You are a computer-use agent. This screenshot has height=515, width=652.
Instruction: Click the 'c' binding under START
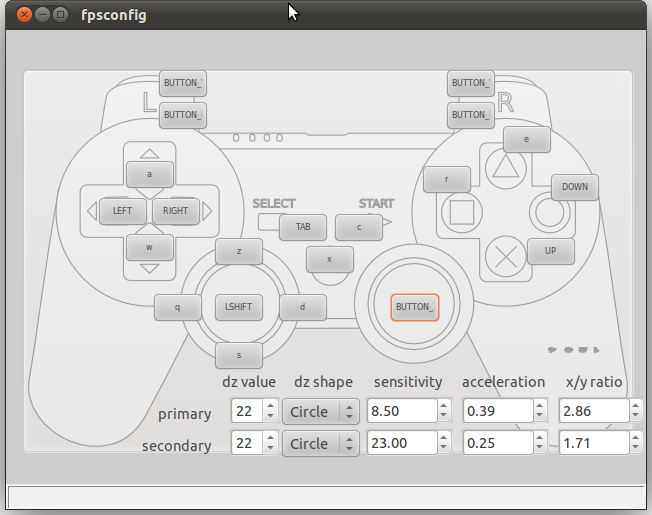(359, 227)
